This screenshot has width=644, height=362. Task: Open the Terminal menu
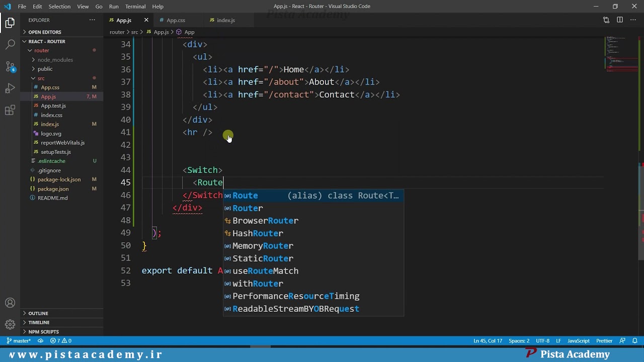coord(135,7)
